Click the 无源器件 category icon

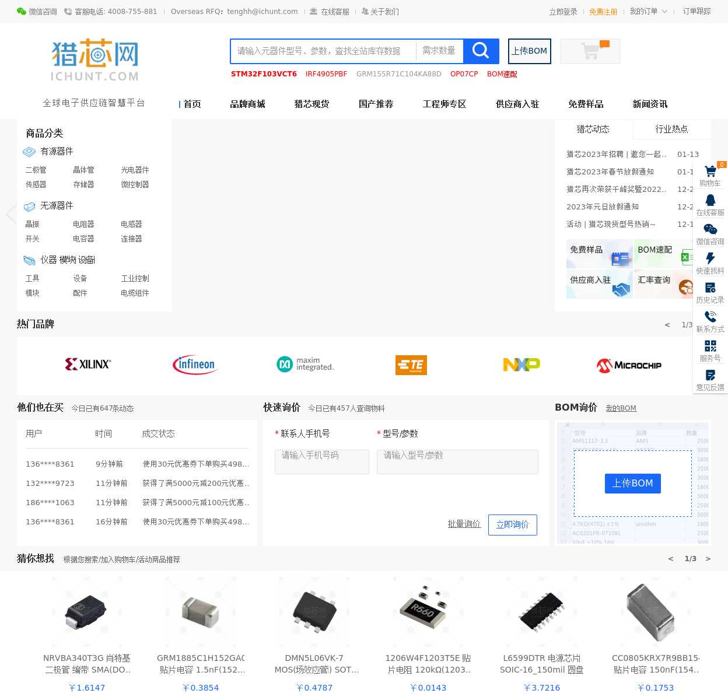(29, 206)
